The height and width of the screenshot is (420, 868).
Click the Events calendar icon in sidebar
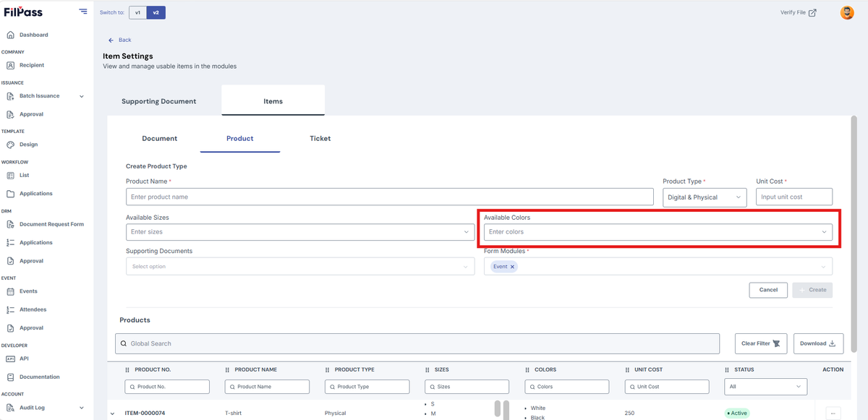11,291
